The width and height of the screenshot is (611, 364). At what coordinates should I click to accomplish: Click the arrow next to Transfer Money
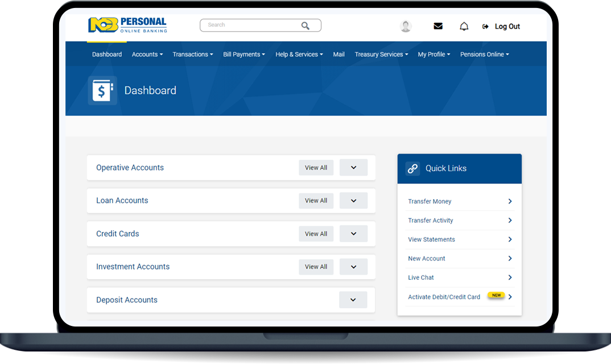510,201
